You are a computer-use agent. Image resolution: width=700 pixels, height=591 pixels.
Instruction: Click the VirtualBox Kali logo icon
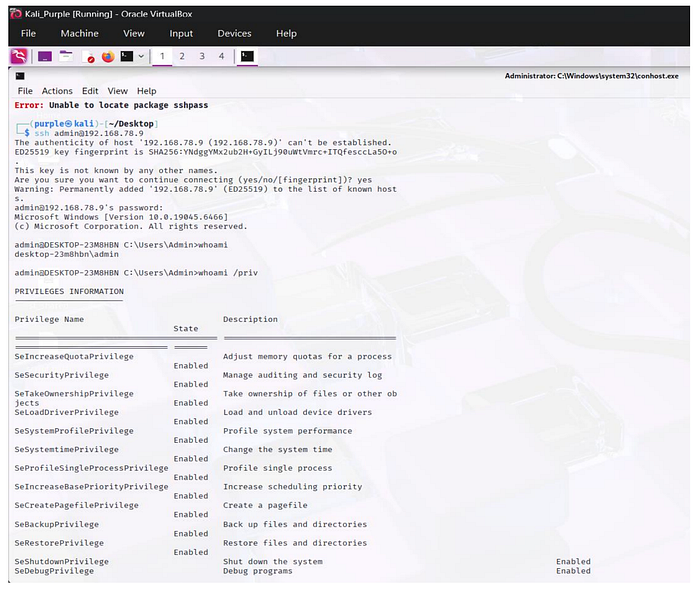(16, 14)
